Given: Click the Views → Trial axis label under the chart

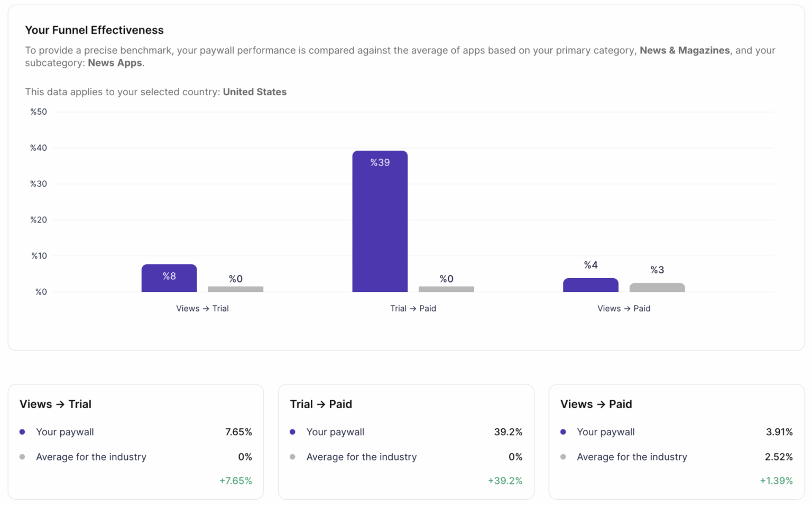Looking at the screenshot, I should [202, 308].
